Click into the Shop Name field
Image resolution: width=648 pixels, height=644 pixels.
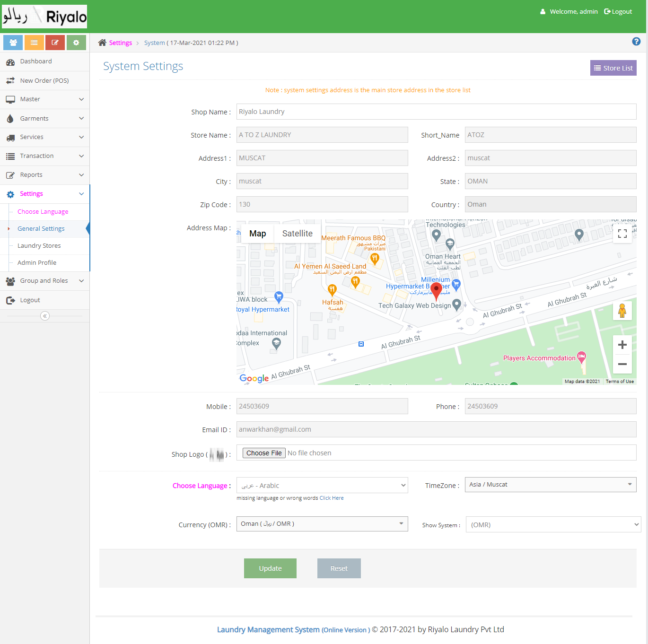436,112
